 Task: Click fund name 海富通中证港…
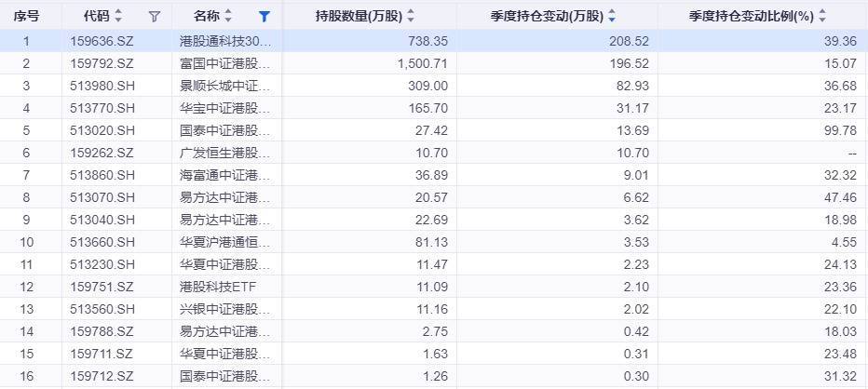226,175
